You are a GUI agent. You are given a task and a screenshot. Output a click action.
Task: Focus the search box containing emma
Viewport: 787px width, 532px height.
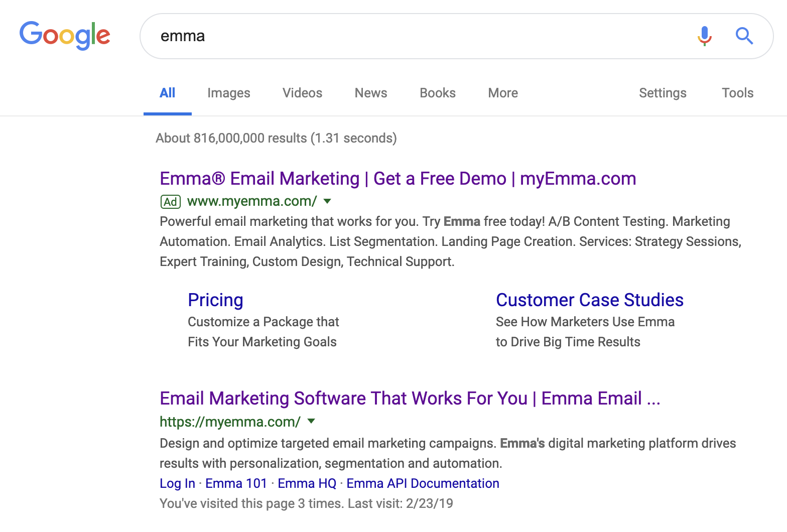[456, 36]
